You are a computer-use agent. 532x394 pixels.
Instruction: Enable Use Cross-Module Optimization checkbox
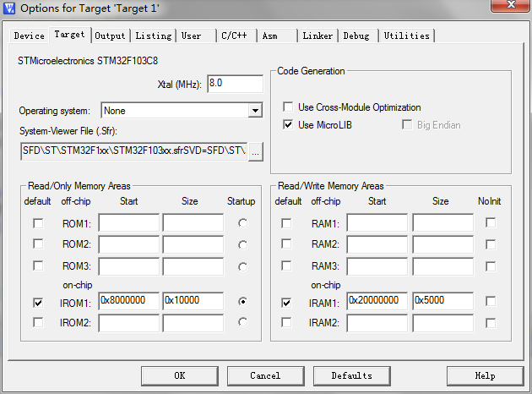289,107
